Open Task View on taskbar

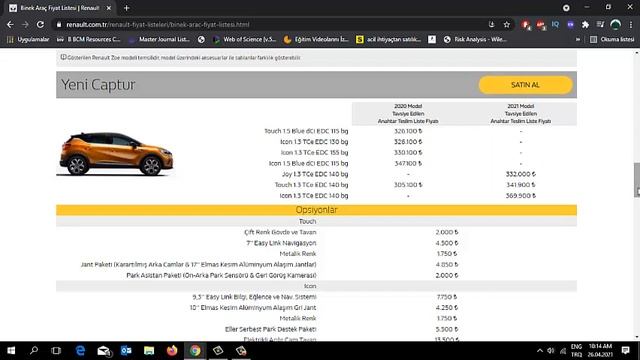(56, 351)
